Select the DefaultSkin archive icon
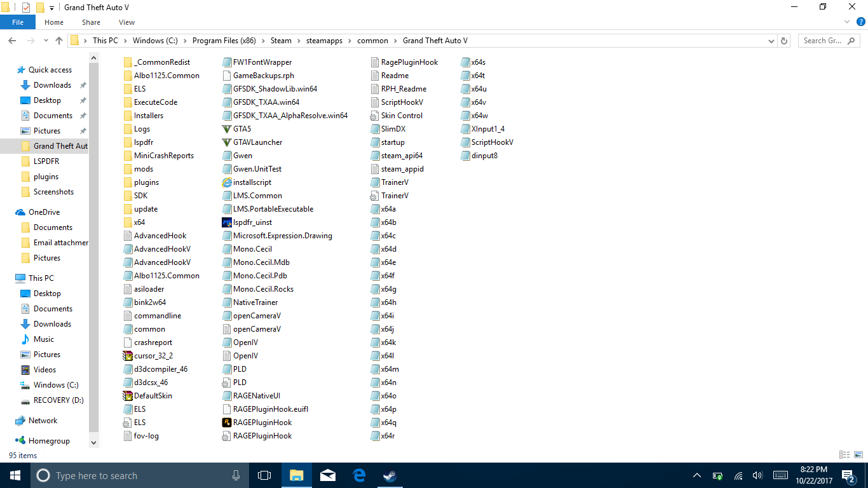The height and width of the screenshot is (488, 868). (128, 396)
